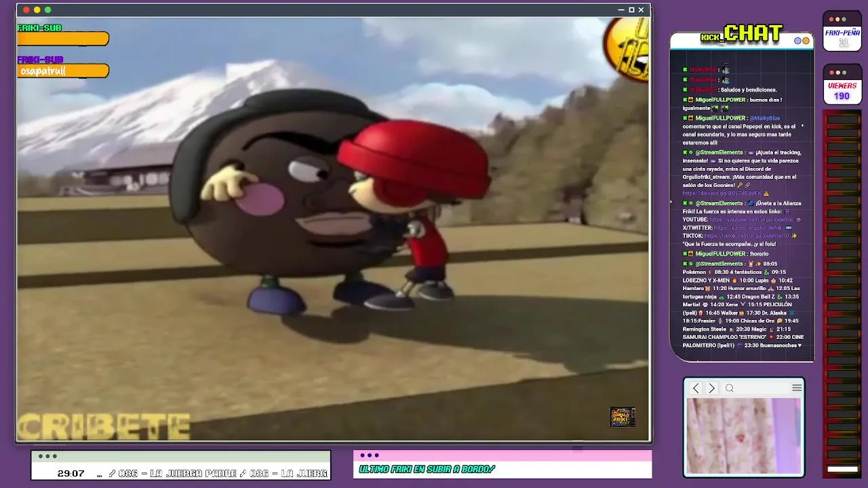Click the empty orange bar under the green FRIKI-SUB
868x488 pixels.
(x=63, y=39)
